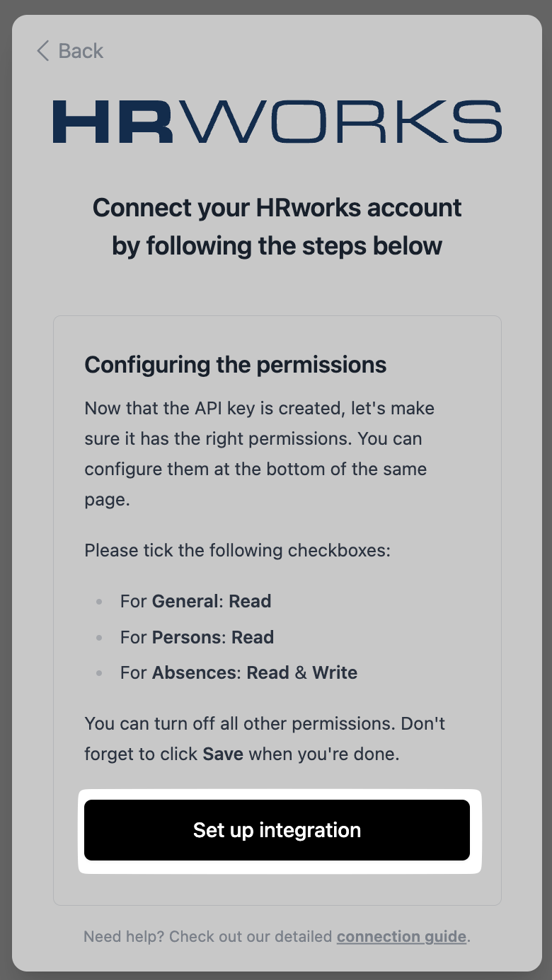Open the connection guide link
Screen dimensions: 552x980
click(x=401, y=937)
